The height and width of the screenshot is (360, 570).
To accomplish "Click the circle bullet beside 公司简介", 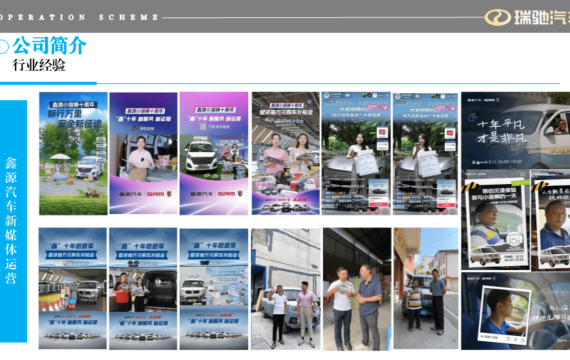I will 3,47.
